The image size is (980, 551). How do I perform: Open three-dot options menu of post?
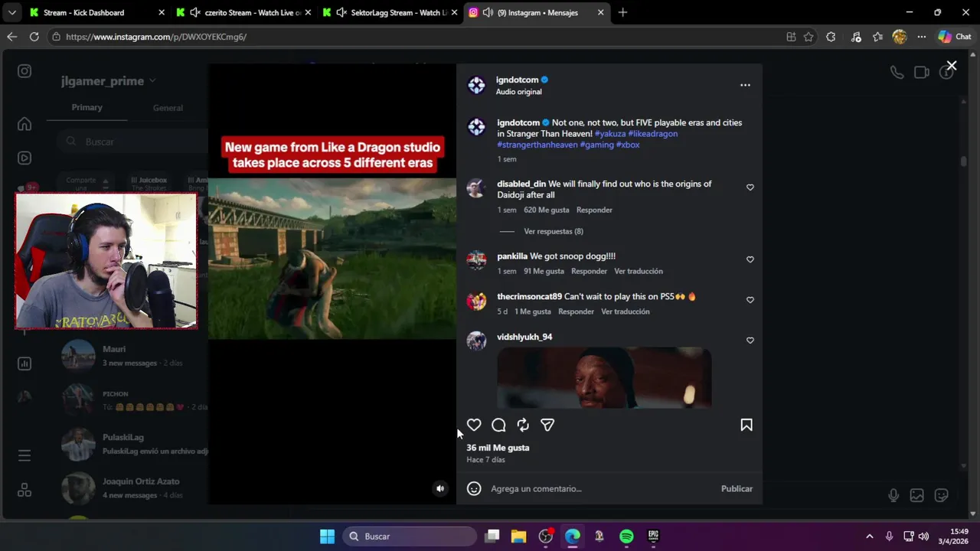745,85
